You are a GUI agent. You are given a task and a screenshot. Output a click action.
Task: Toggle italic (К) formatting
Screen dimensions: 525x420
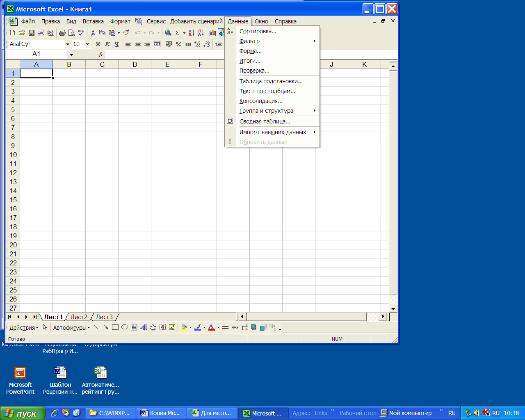tap(107, 44)
